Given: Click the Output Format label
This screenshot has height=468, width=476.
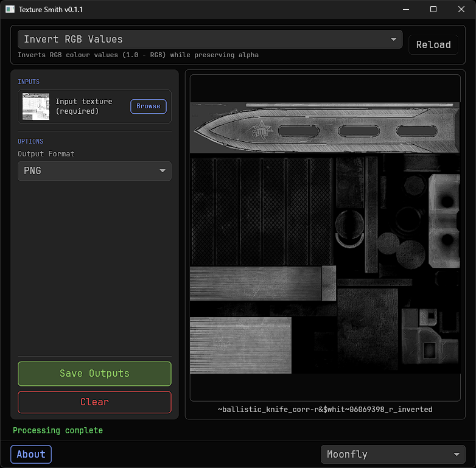Looking at the screenshot, I should [x=46, y=154].
